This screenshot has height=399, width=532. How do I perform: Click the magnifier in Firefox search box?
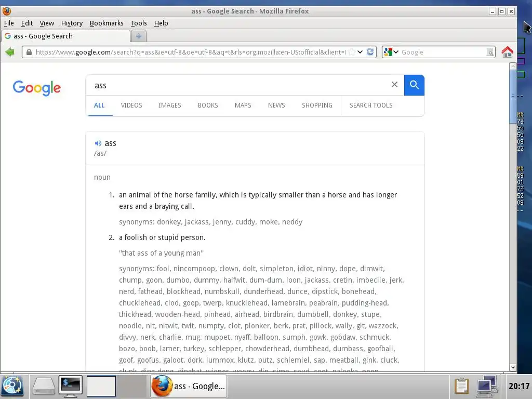(x=490, y=52)
